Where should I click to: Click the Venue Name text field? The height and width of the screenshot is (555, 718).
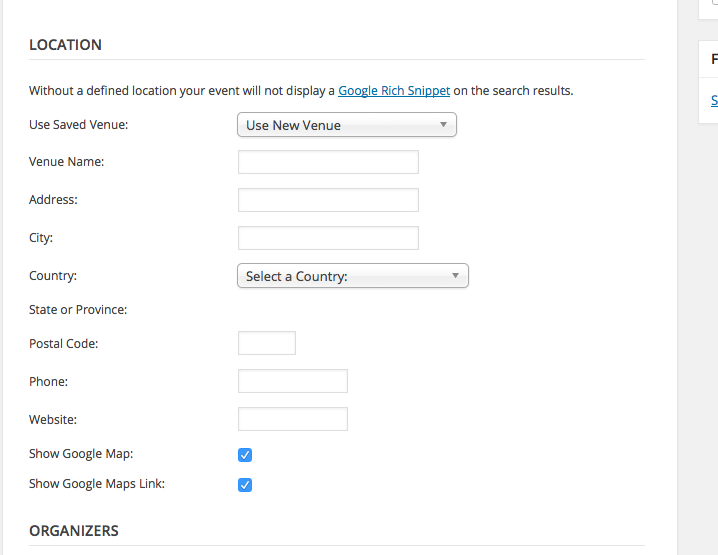click(x=328, y=162)
